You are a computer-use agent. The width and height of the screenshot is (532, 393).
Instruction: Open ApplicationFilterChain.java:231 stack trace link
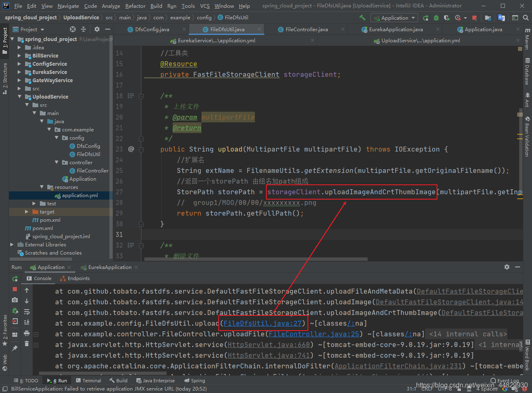tap(398, 366)
